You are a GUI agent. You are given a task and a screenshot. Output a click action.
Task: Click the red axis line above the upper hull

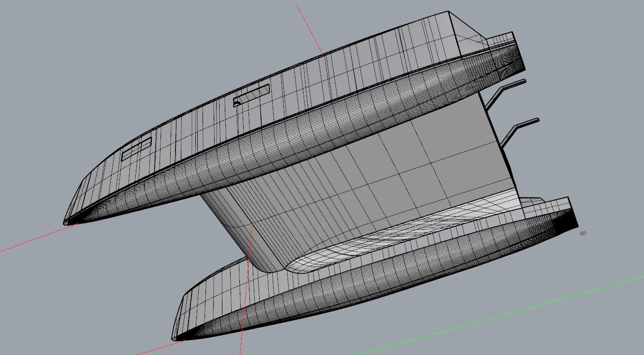click(309, 28)
